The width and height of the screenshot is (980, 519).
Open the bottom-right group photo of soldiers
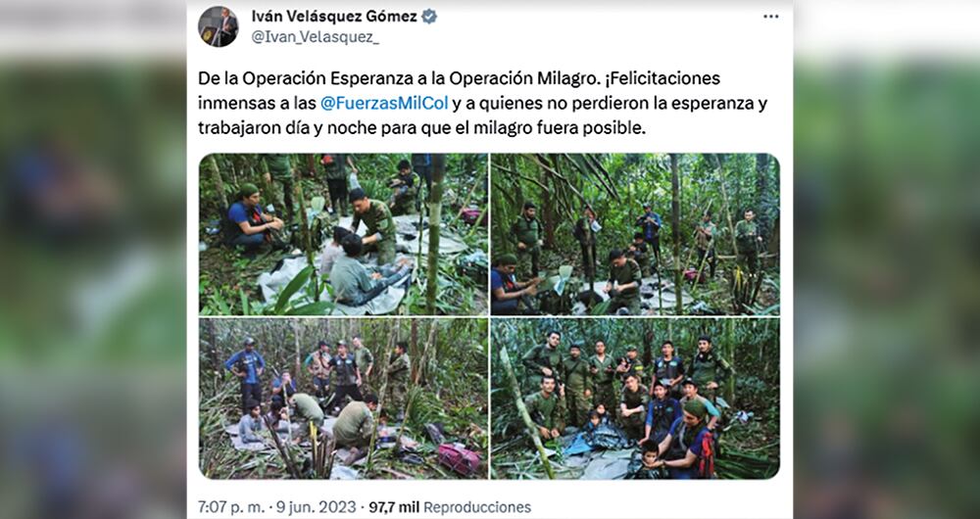(x=635, y=399)
